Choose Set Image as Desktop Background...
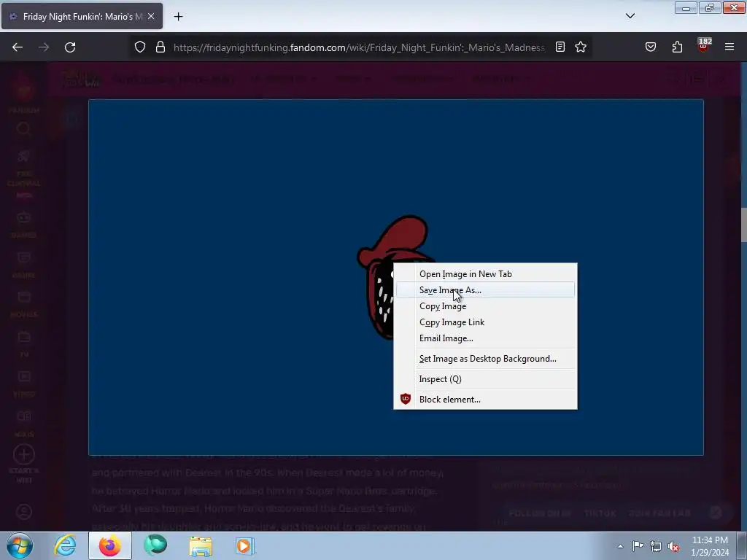This screenshot has width=747, height=560. tap(485, 359)
